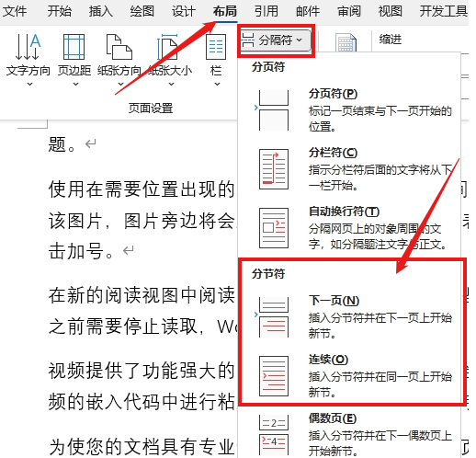476x458 pixels.
Task: Click the Paper Size (纸张大小) icon
Action: coord(167,47)
